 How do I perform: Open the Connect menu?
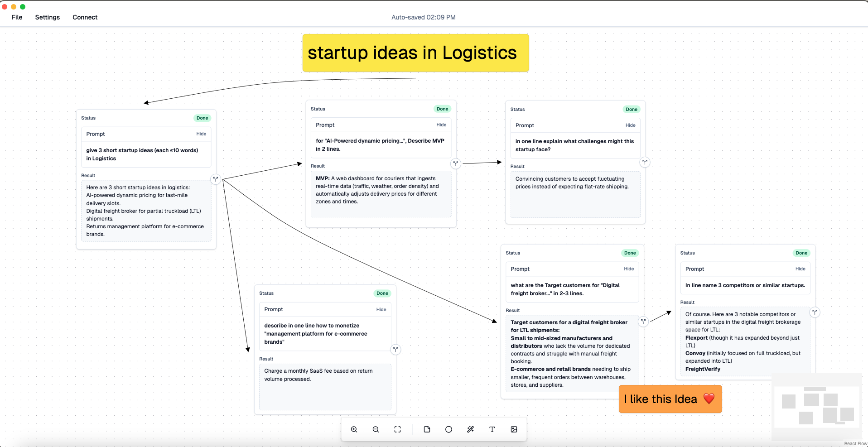85,17
